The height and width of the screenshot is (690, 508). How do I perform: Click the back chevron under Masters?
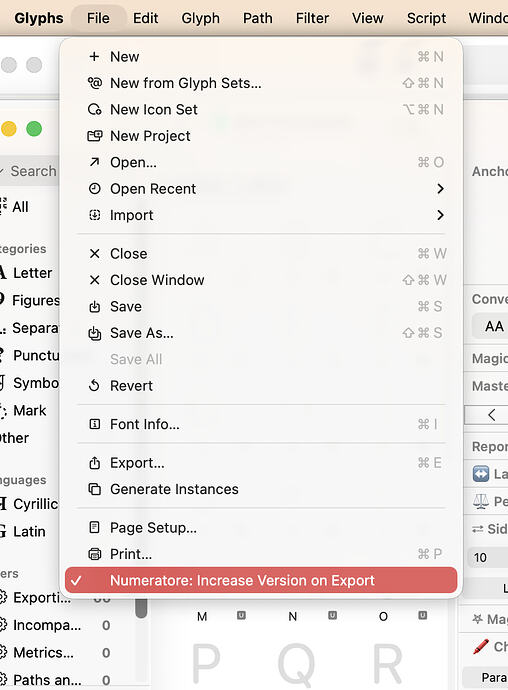point(492,415)
